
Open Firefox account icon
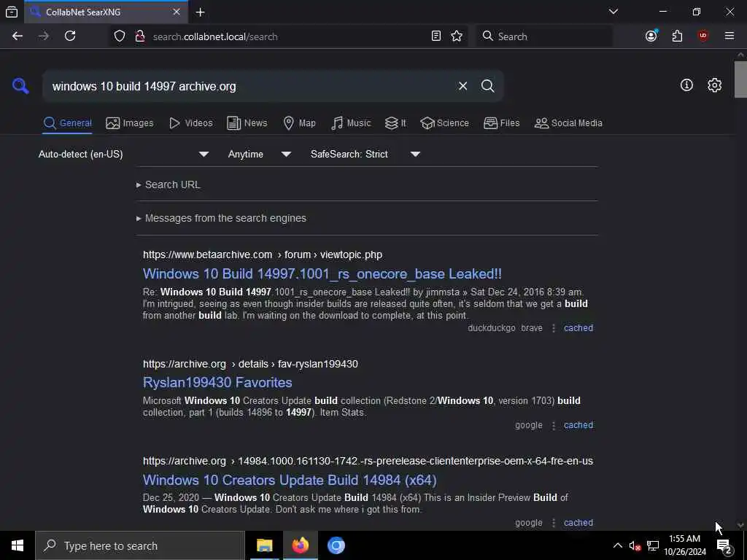651,36
